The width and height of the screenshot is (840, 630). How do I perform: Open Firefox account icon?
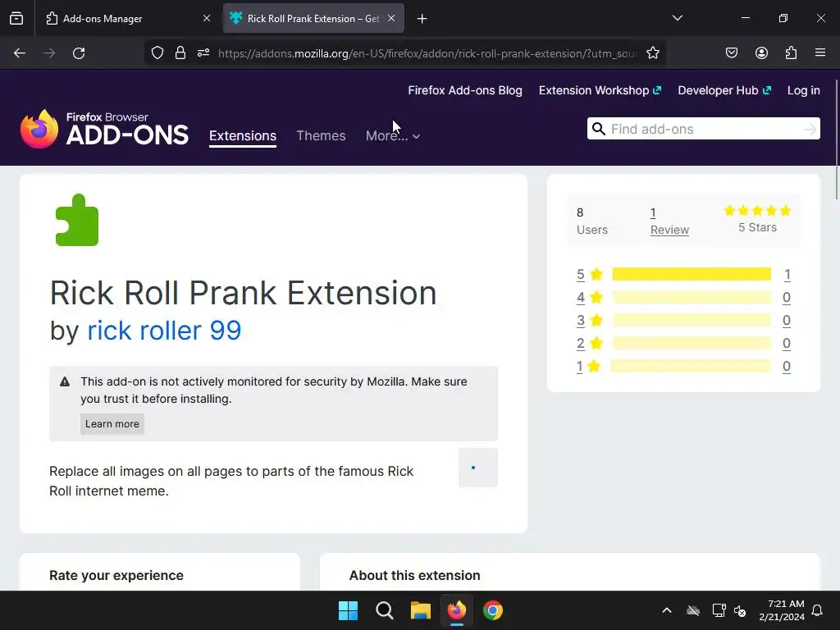(761, 53)
